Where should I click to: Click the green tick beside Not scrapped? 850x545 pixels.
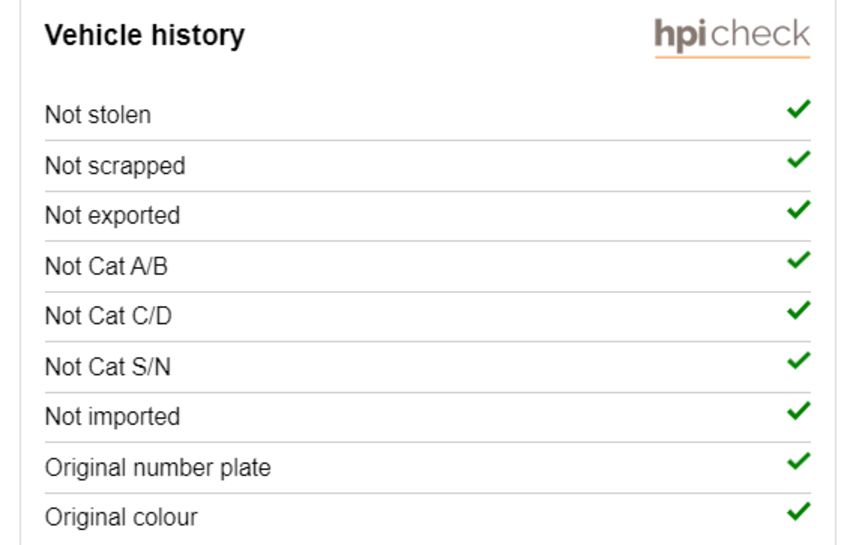tap(799, 159)
